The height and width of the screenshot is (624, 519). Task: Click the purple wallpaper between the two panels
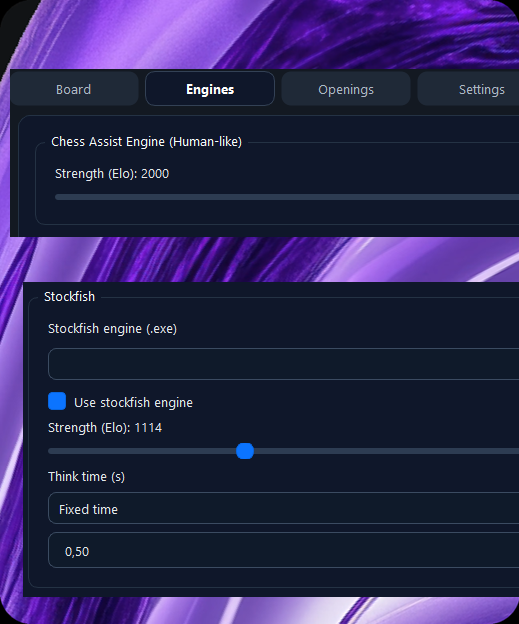(x=259, y=259)
